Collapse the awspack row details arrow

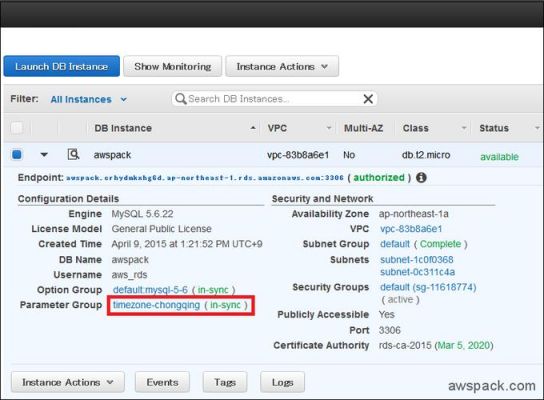point(44,154)
